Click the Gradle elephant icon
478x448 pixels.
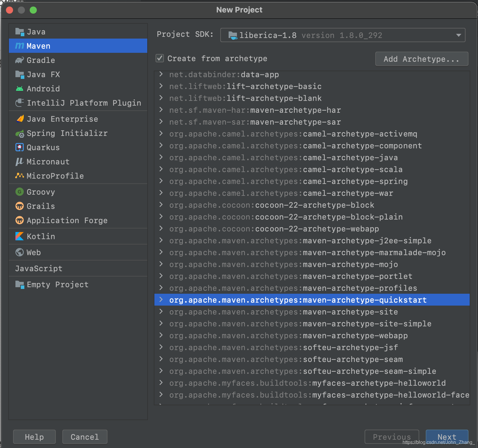(x=20, y=60)
